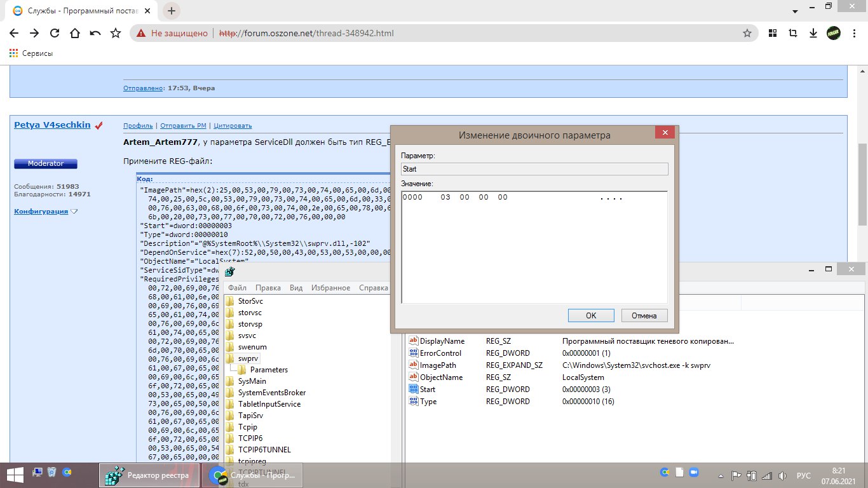The width and height of the screenshot is (868, 488).
Task: Open the Правка menu in registry editor
Action: tap(268, 288)
